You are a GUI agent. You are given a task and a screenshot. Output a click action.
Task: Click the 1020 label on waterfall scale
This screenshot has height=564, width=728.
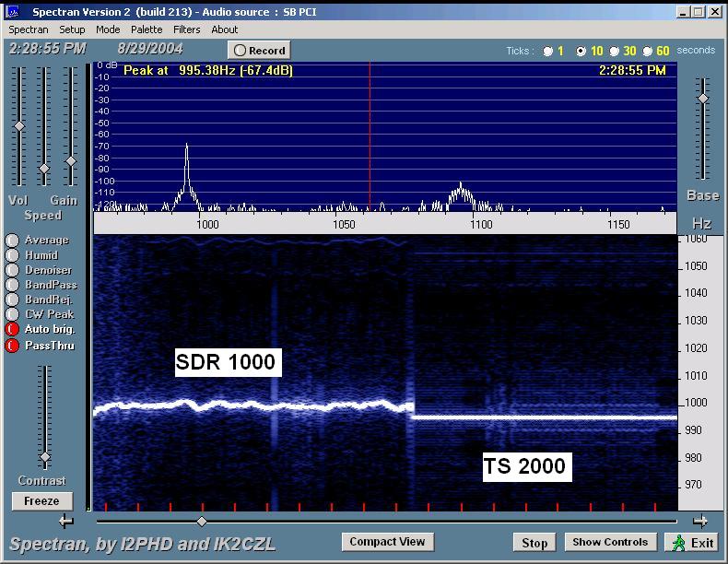coord(696,348)
